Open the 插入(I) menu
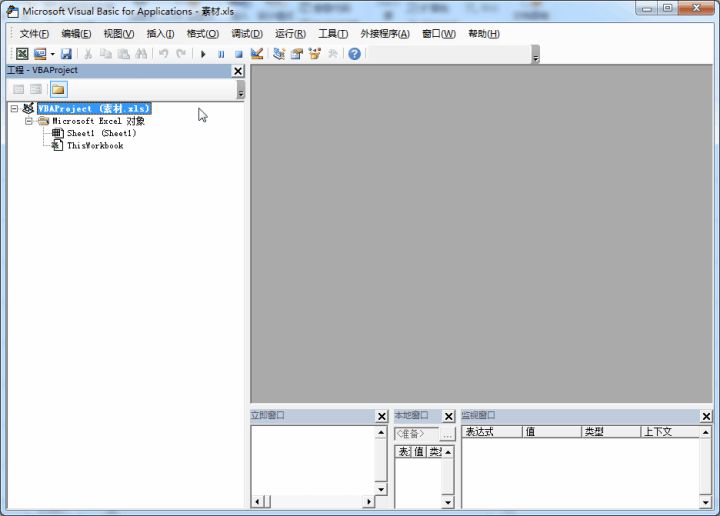The image size is (720, 516). pyautogui.click(x=160, y=34)
